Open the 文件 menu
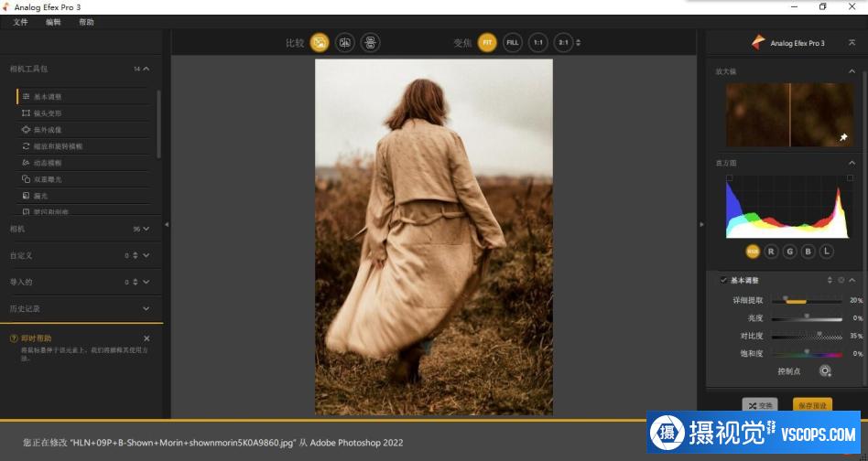 [20, 22]
